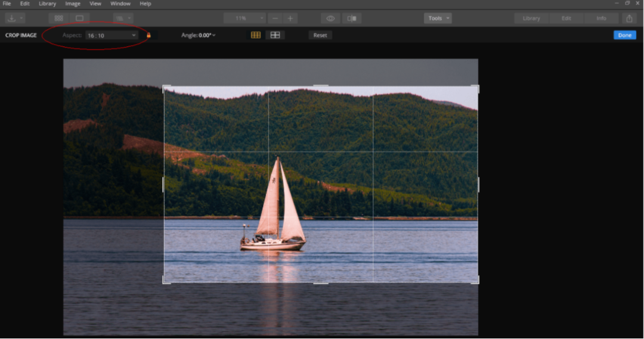Click the arrow beside the import icon
644x339 pixels.
21,18
